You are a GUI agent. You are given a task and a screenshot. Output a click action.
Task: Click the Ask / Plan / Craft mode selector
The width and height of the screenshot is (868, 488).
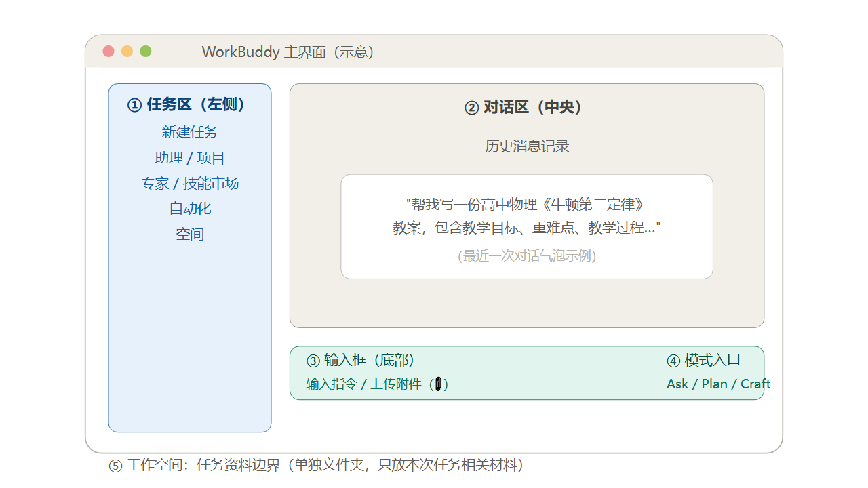pos(719,384)
